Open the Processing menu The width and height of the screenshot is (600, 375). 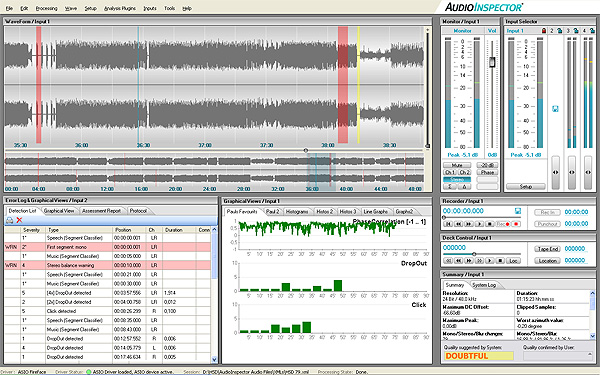46,8
